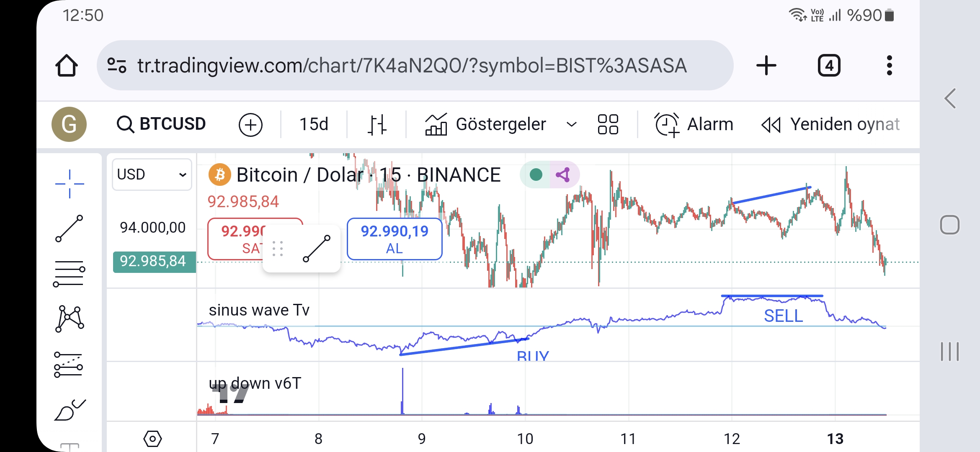Create a new Alarm
Viewport: 980px width, 452px height.
click(694, 124)
